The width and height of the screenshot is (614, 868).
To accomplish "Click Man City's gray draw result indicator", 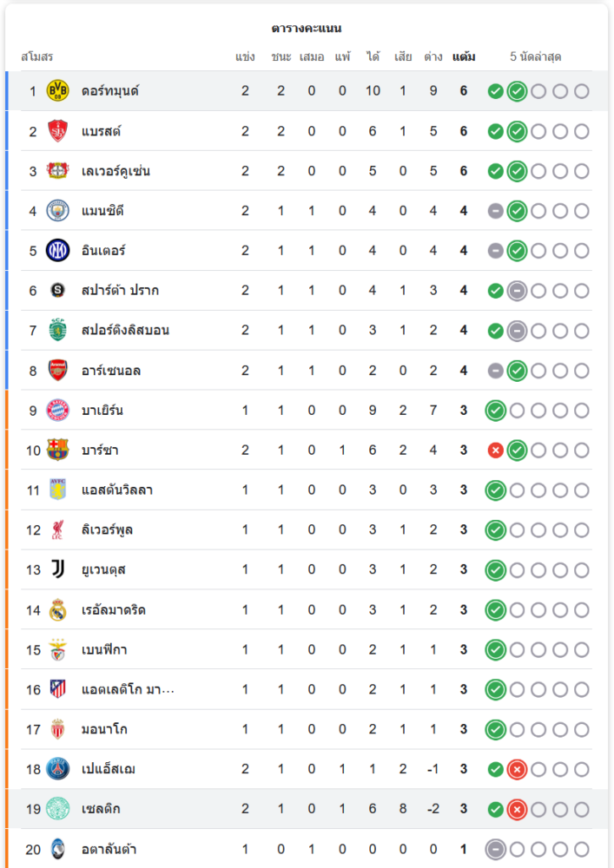I will 496,211.
